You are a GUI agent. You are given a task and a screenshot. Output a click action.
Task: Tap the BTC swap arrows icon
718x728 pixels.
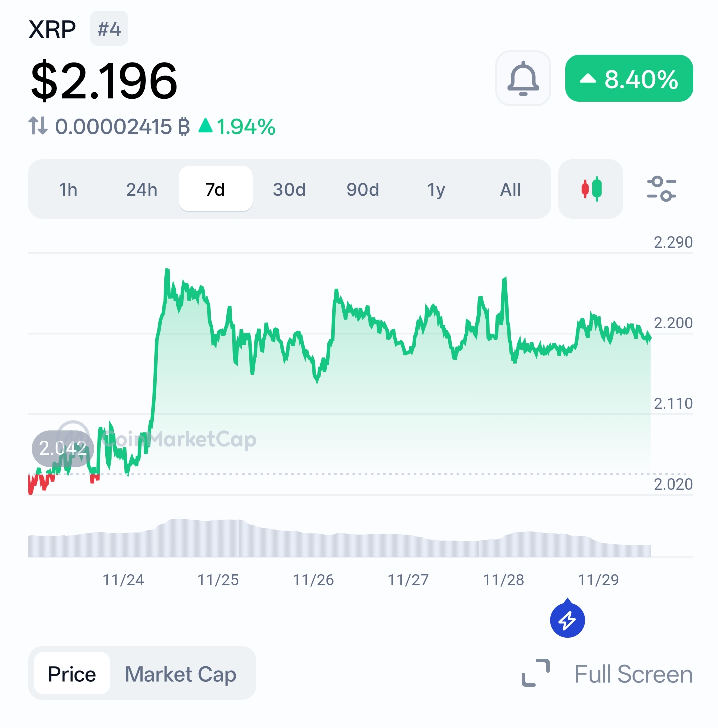pos(38,126)
